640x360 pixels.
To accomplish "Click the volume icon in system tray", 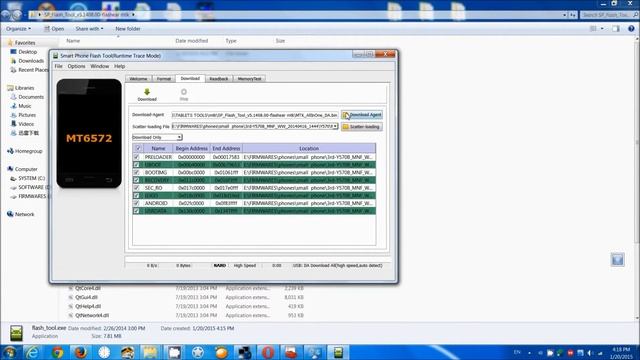I will [589, 353].
